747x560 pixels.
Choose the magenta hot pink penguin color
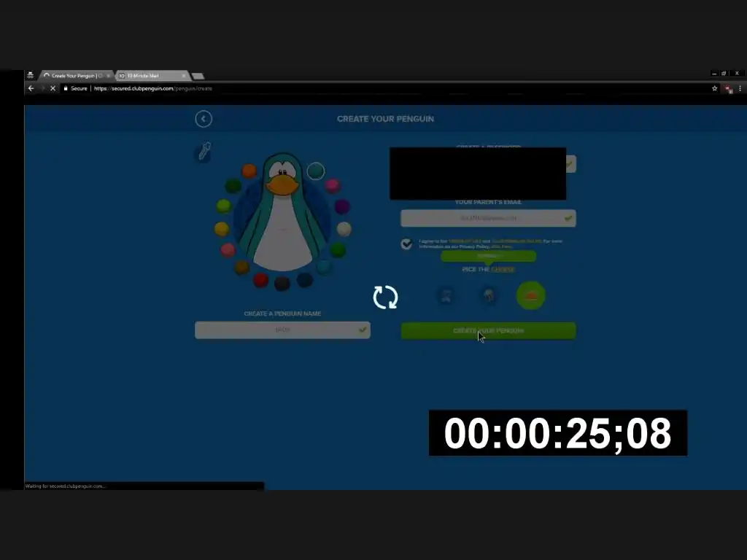(x=333, y=184)
